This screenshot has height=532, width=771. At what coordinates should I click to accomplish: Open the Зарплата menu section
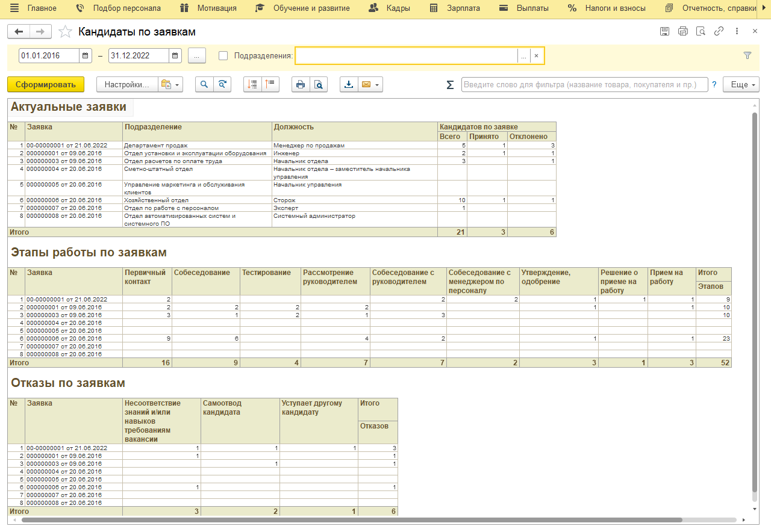[455, 8]
